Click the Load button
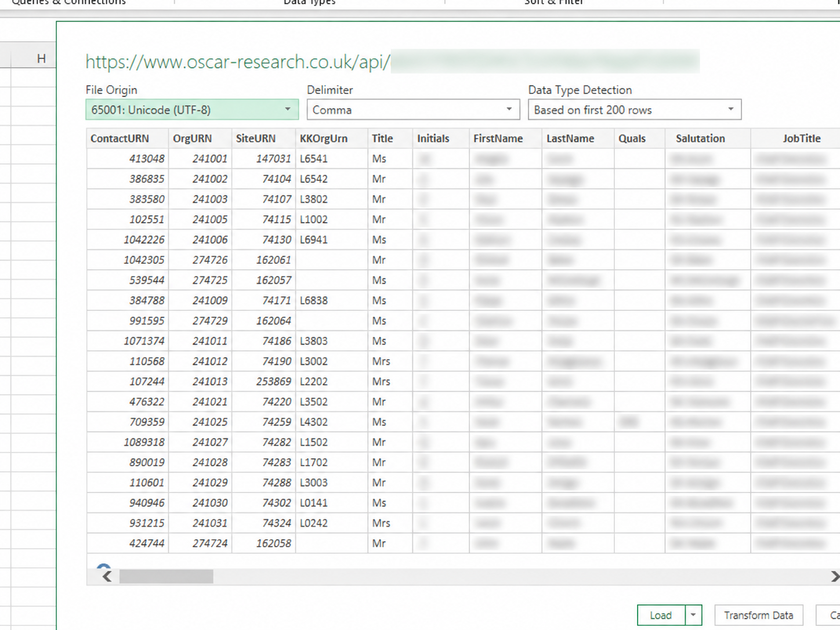 (x=661, y=615)
